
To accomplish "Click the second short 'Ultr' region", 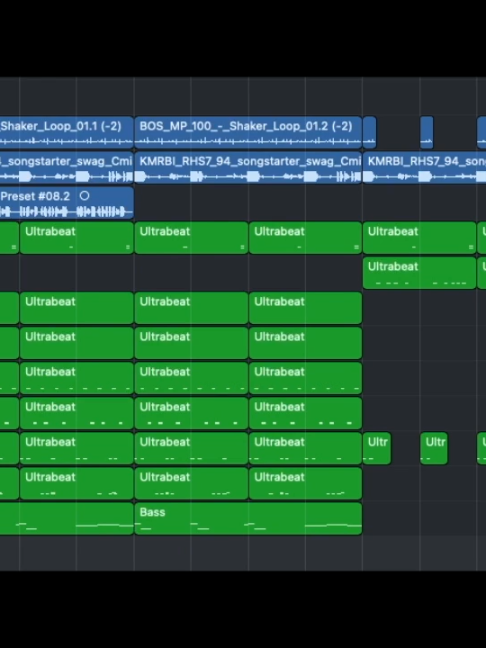I will tap(434, 448).
